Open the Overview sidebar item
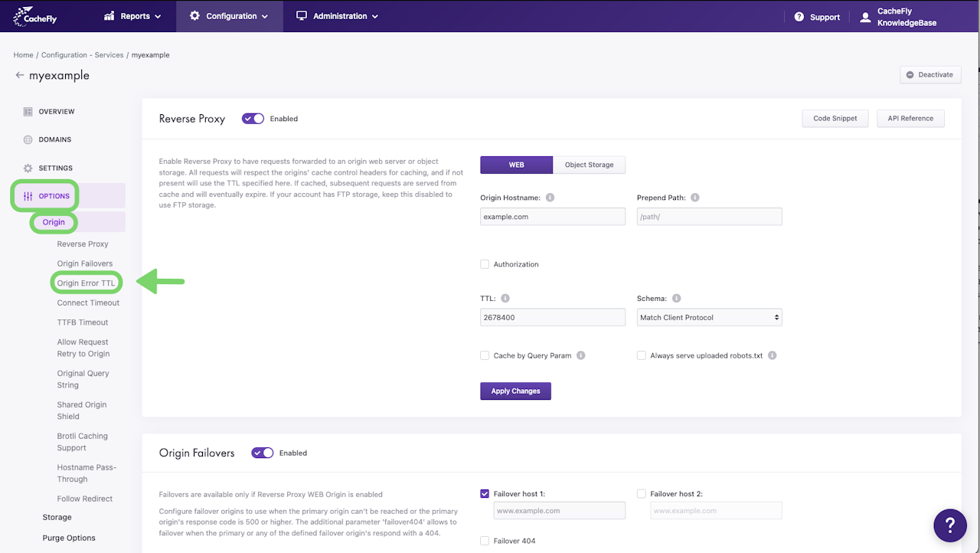Image resolution: width=980 pixels, height=553 pixels. coord(57,112)
